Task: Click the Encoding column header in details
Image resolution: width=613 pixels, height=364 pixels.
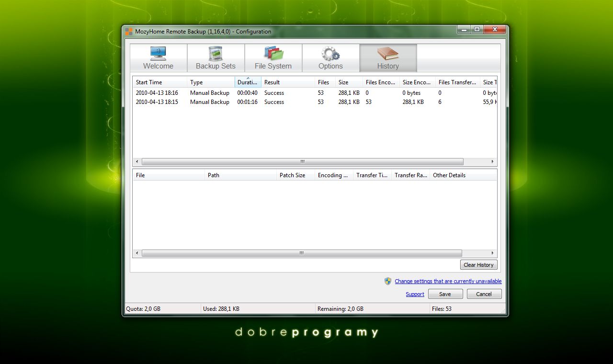Action: click(334, 175)
